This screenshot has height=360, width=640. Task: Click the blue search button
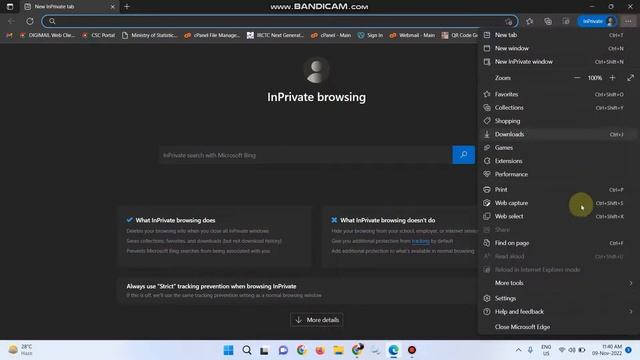coord(463,155)
